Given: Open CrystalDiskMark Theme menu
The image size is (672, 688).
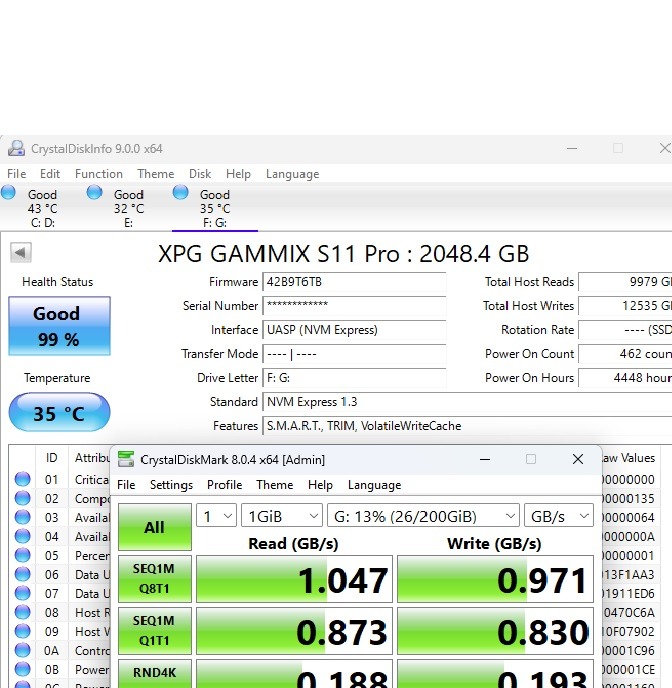Looking at the screenshot, I should pos(275,485).
